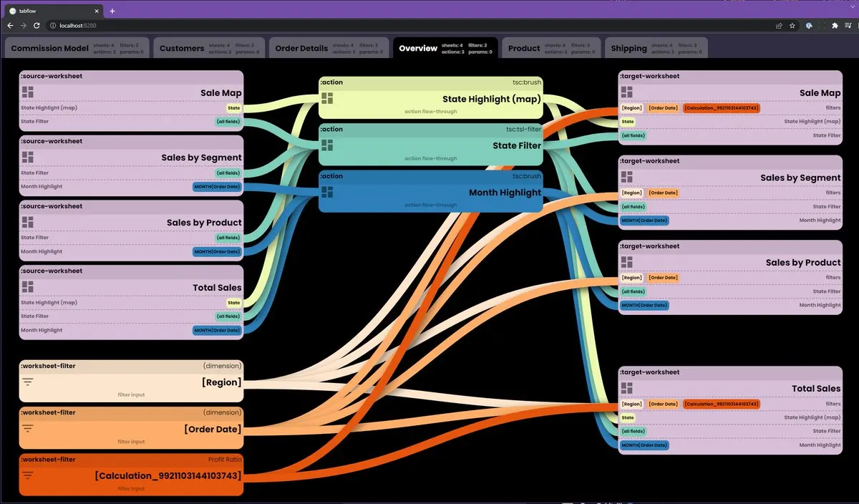Click the [Region] pill in target Sales by Segment

(631, 193)
